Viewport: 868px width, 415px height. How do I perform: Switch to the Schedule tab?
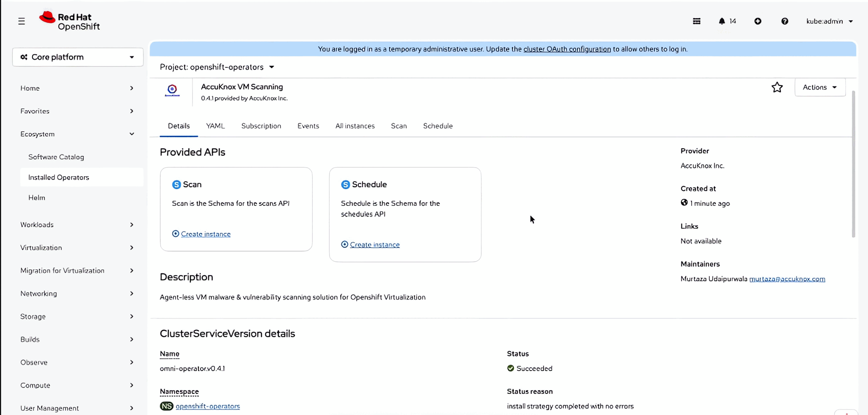coord(438,126)
